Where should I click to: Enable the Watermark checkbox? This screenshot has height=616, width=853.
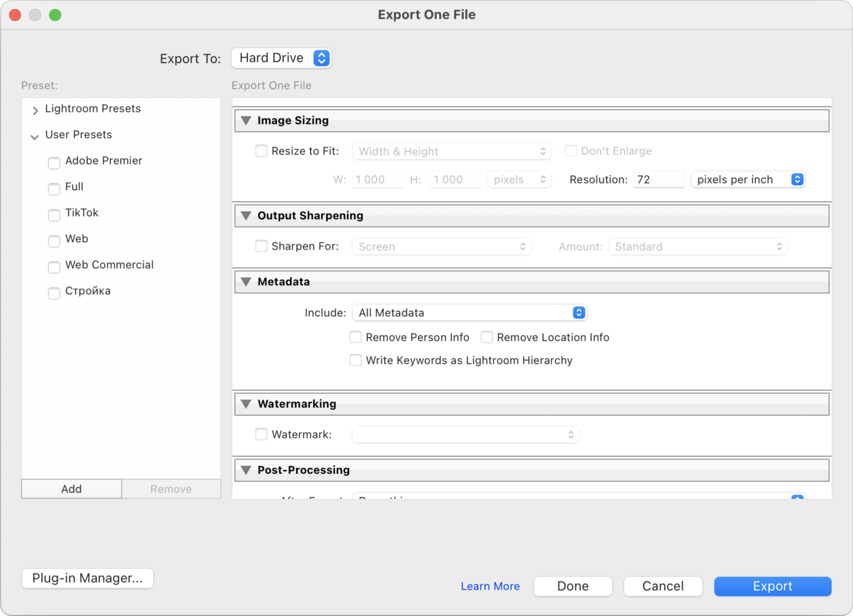(261, 434)
